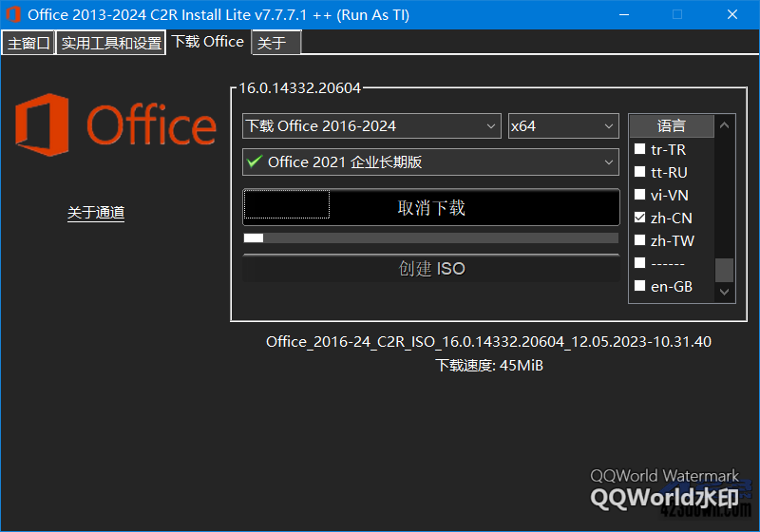The width and height of the screenshot is (760, 532).
Task: Click the 下载速度: 45MiB text
Action: [488, 365]
